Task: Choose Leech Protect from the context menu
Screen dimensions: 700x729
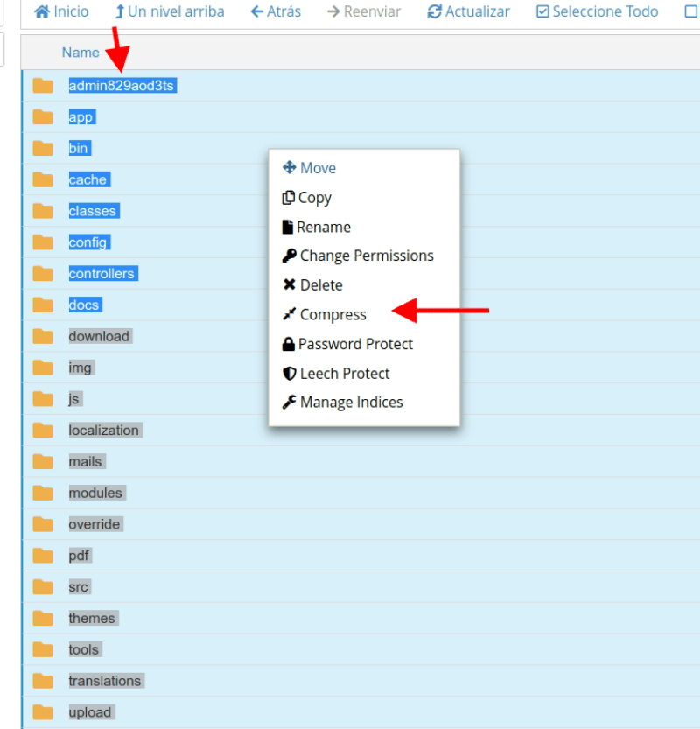Action: 345,374
